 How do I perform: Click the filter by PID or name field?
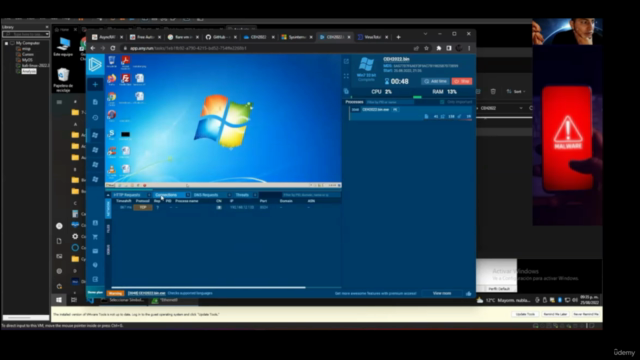pyautogui.click(x=390, y=102)
